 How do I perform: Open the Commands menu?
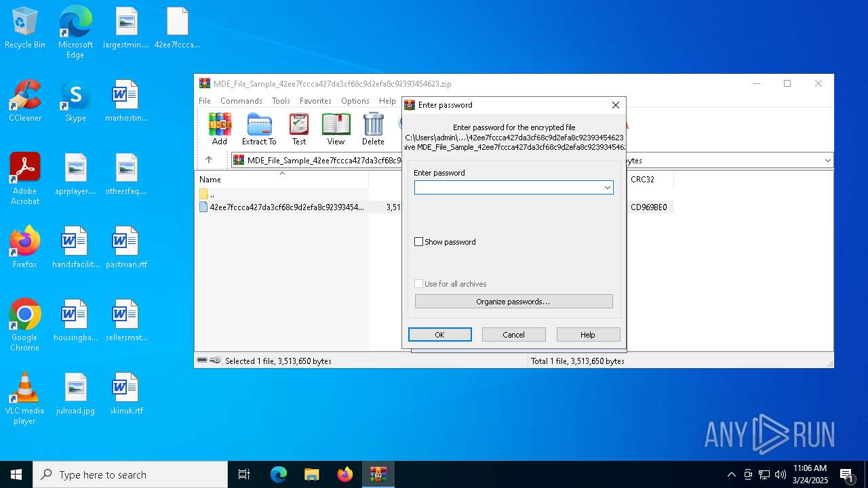[241, 101]
